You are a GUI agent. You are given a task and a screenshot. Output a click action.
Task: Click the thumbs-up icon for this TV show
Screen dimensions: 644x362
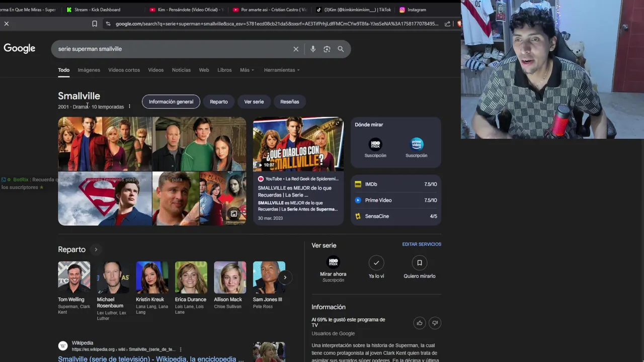click(420, 323)
